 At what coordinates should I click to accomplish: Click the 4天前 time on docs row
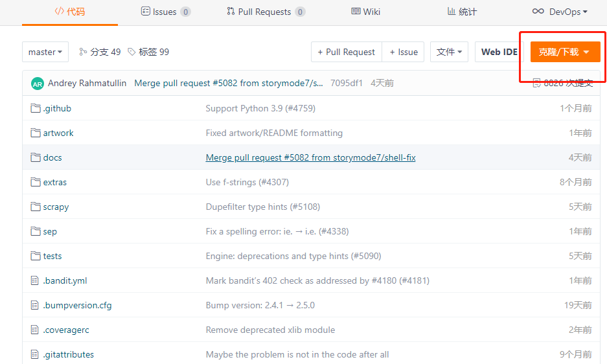580,157
